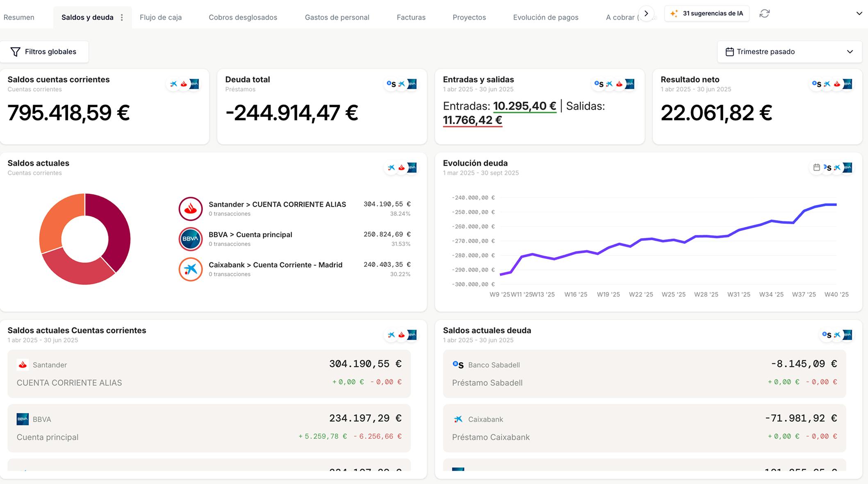Click the BBVA round logo in legend

point(191,239)
